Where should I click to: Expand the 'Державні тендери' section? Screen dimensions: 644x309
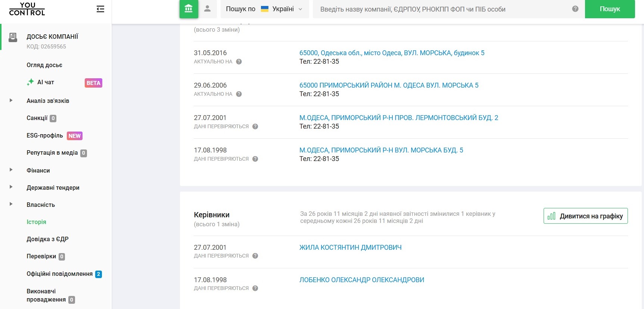click(11, 187)
